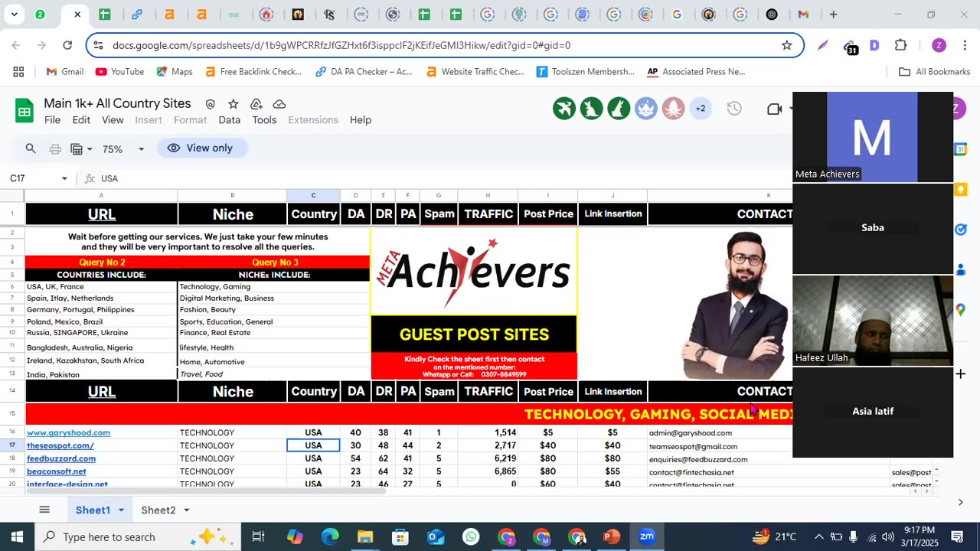The width and height of the screenshot is (980, 551).
Task: Open the Edit menu
Action: pyautogui.click(x=81, y=120)
